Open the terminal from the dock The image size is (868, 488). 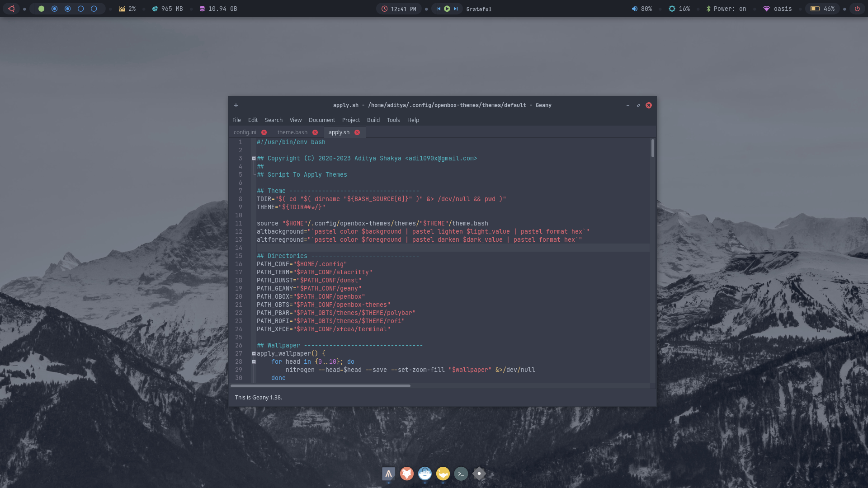coord(461,474)
